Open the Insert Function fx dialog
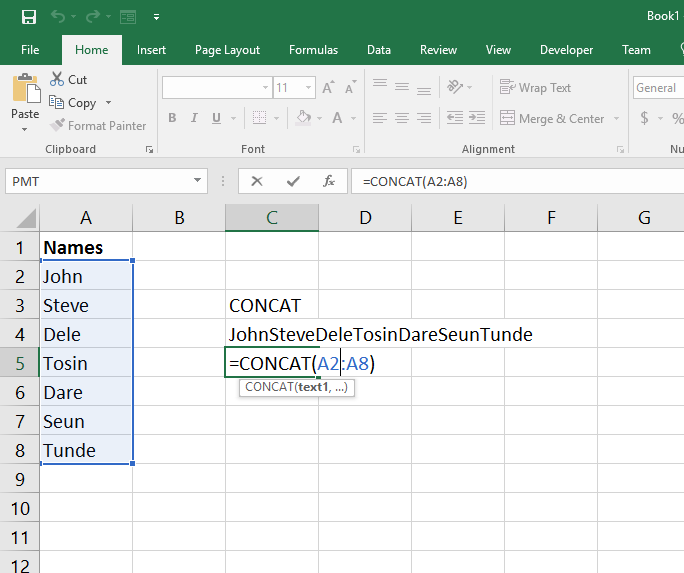Image resolution: width=684 pixels, height=573 pixels. 329,181
